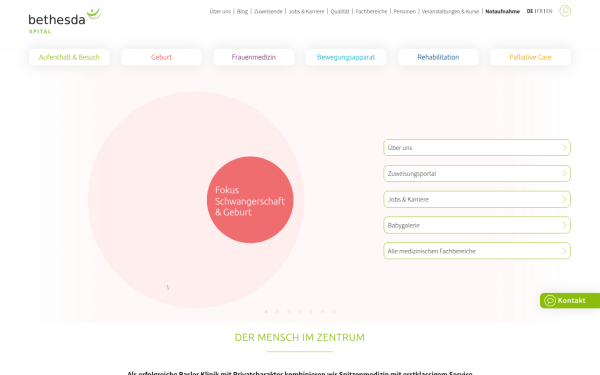The width and height of the screenshot is (600, 375).
Task: Click the DER MENSCH IM ZENTRUM heading
Action: pos(300,338)
